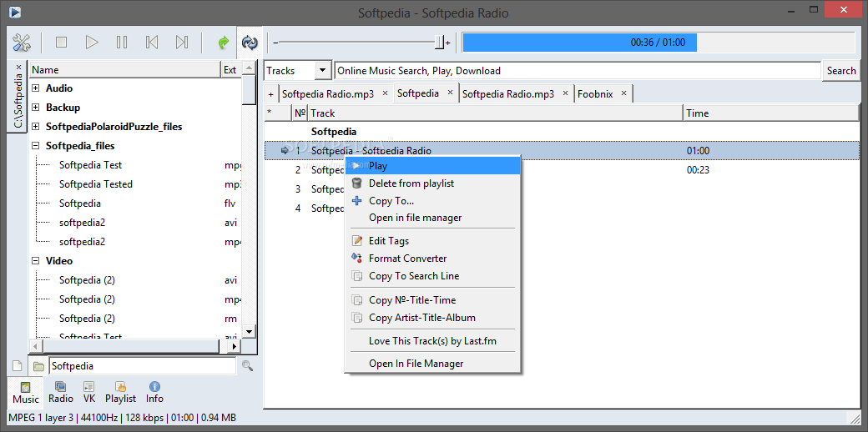Choose Play from the context menu
The image size is (868, 432).
click(x=432, y=166)
